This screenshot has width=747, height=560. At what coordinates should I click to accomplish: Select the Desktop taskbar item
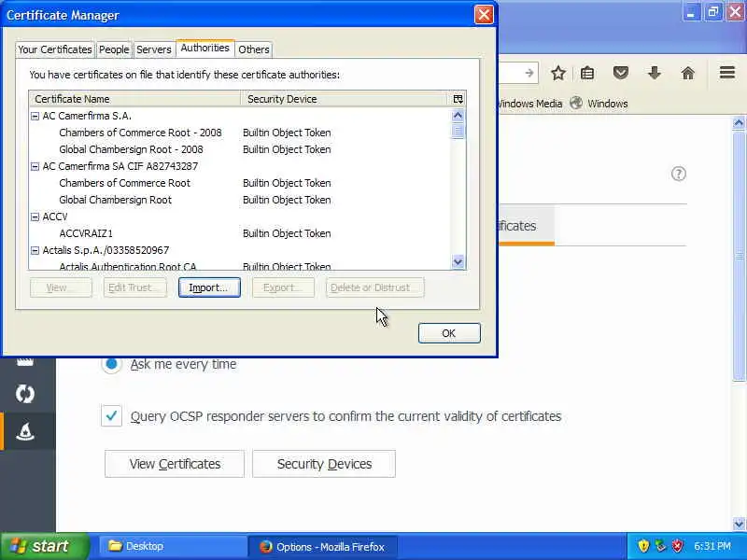172,546
